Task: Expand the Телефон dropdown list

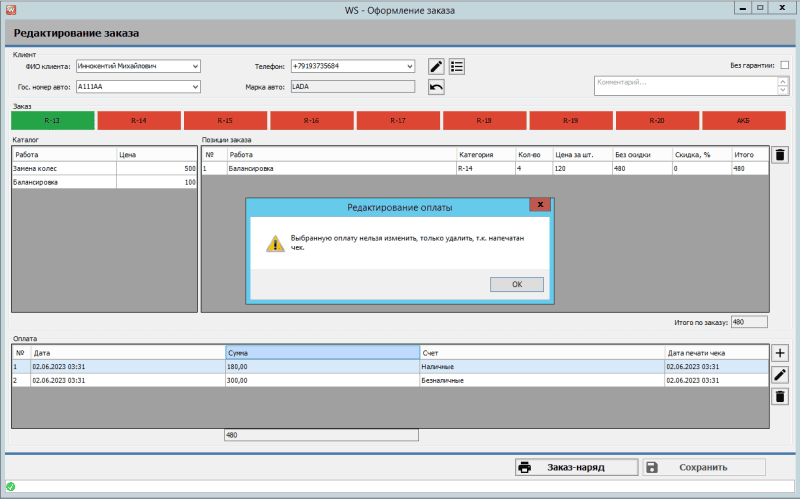Action: click(409, 66)
